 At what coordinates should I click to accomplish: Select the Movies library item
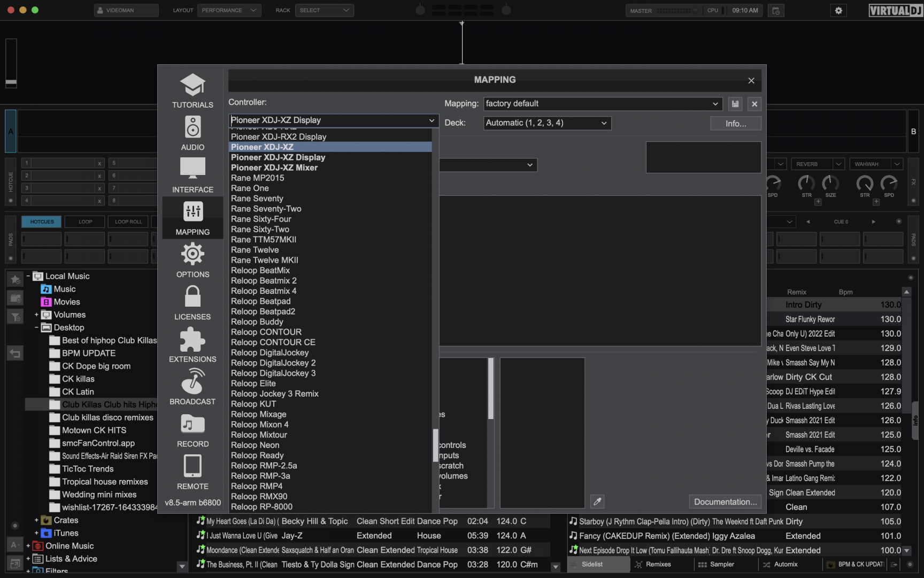click(x=67, y=302)
